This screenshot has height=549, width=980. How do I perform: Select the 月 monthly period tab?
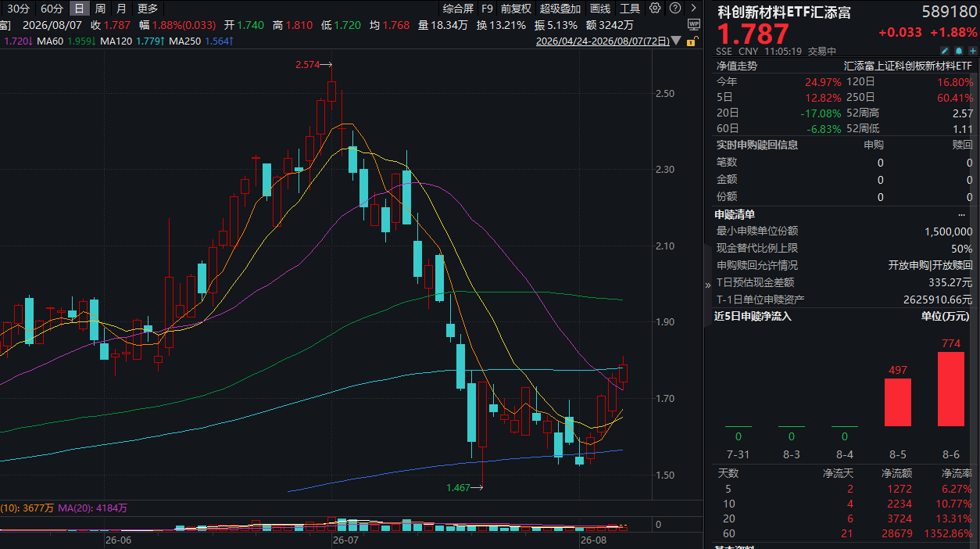pos(120,9)
